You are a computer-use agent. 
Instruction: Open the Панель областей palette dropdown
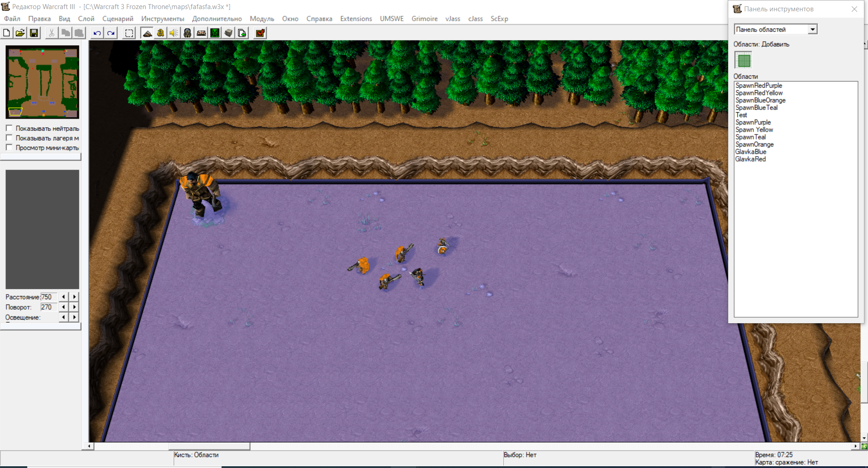click(812, 29)
